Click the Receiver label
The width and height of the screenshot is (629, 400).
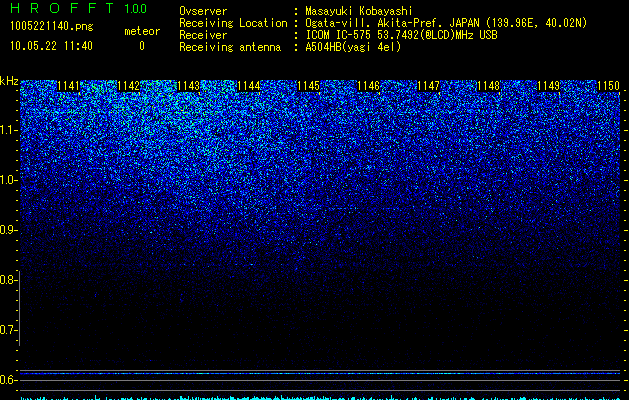[203, 35]
